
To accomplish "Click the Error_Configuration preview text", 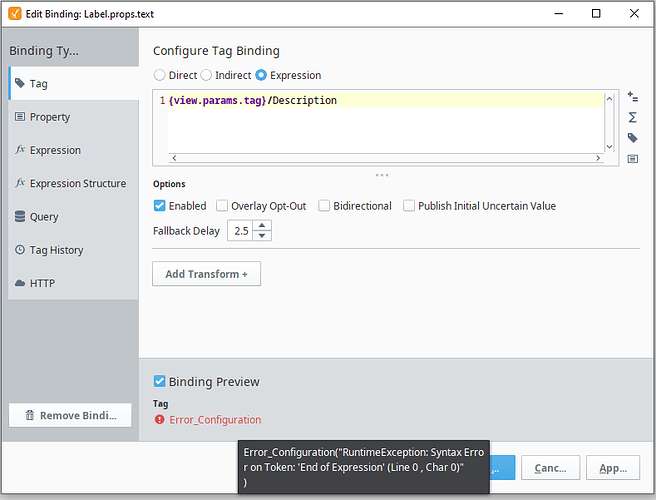I will click(x=215, y=420).
